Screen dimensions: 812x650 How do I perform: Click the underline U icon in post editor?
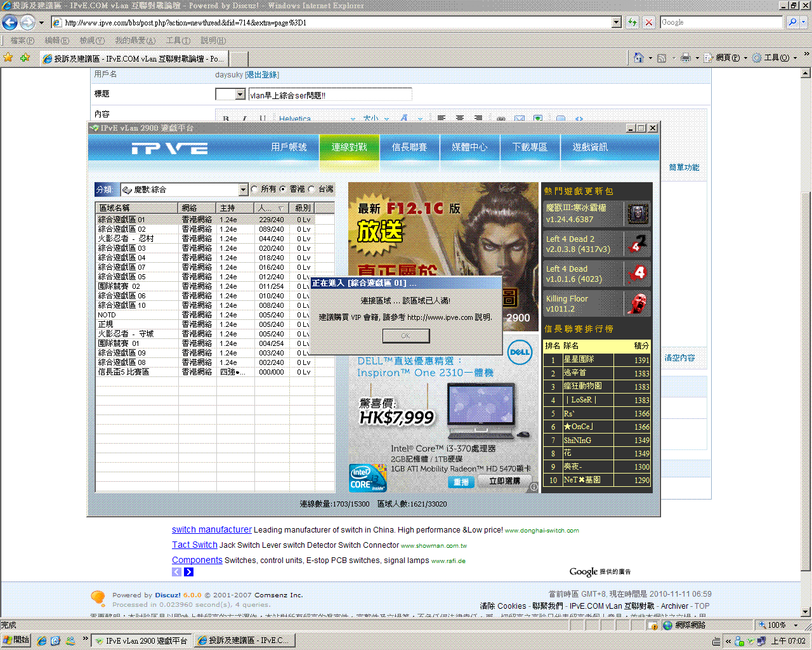coord(262,119)
